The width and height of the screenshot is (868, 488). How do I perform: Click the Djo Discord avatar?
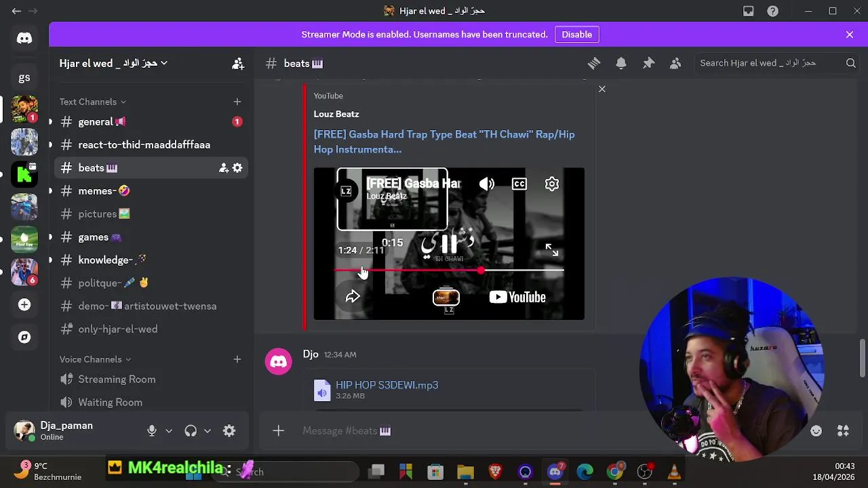click(279, 362)
